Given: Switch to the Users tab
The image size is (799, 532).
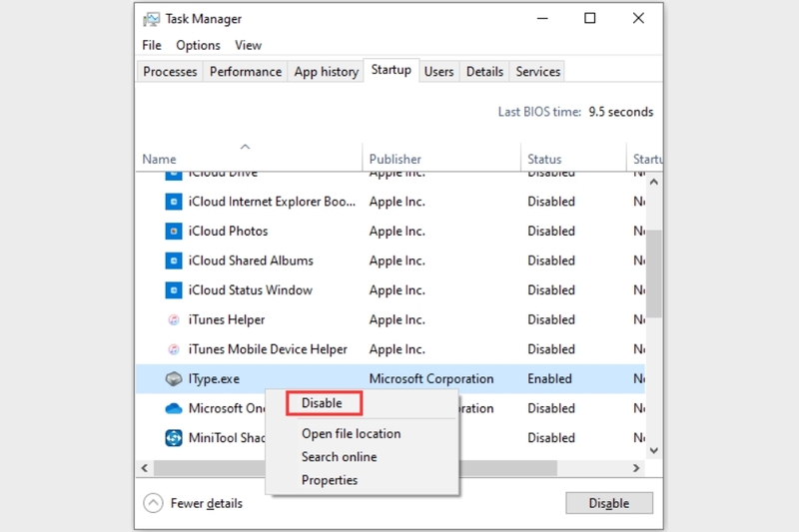Looking at the screenshot, I should pos(438,72).
